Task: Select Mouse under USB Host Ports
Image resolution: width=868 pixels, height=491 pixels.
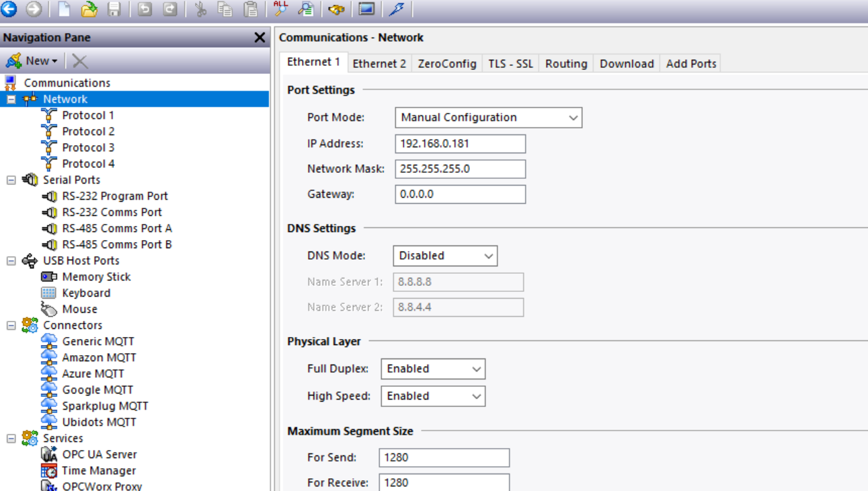Action: (79, 309)
